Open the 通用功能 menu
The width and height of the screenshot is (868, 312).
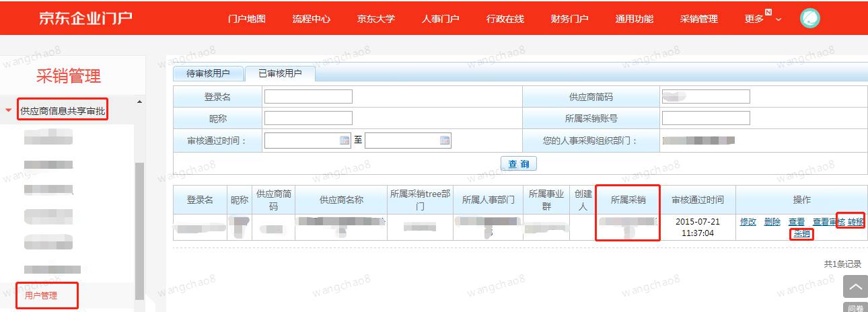[x=635, y=19]
